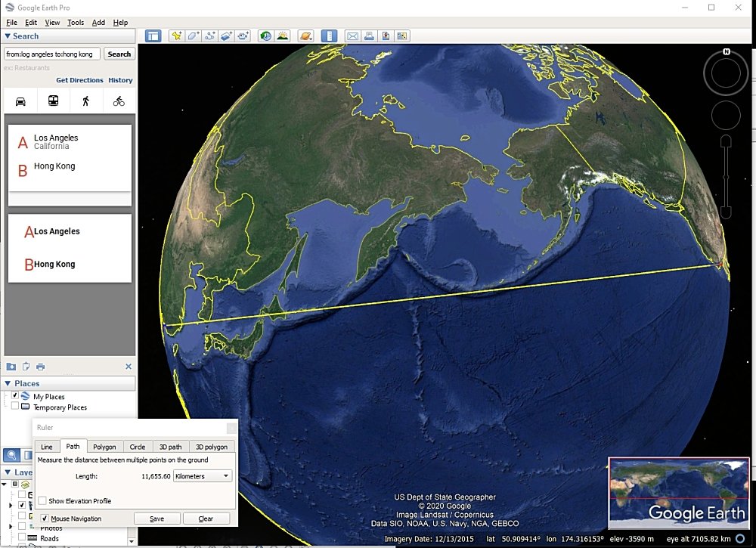Select the Add Path tool
756x548 pixels.
209,36
